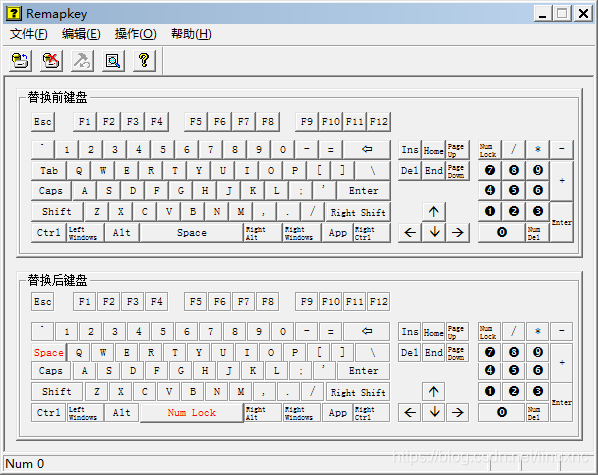Click the Remapkey title bar icon
The image size is (598, 475).
14,14
